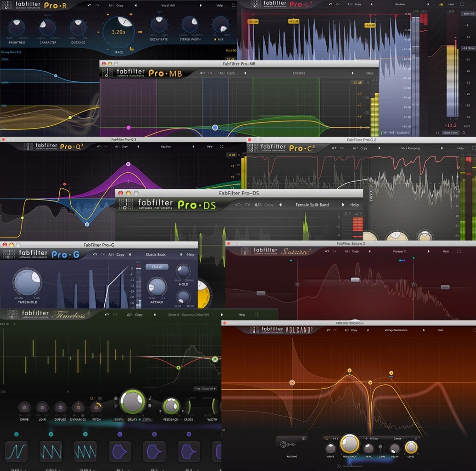The image size is (476, 471).
Task: Toggle Volcano 3 filter bypass power icon
Action: tap(327, 438)
